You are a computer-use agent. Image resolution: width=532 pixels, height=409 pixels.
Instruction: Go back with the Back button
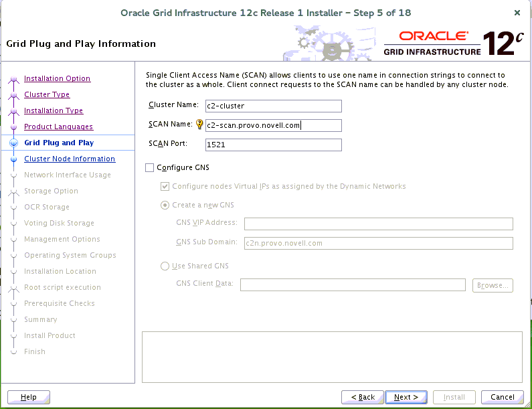(362, 397)
